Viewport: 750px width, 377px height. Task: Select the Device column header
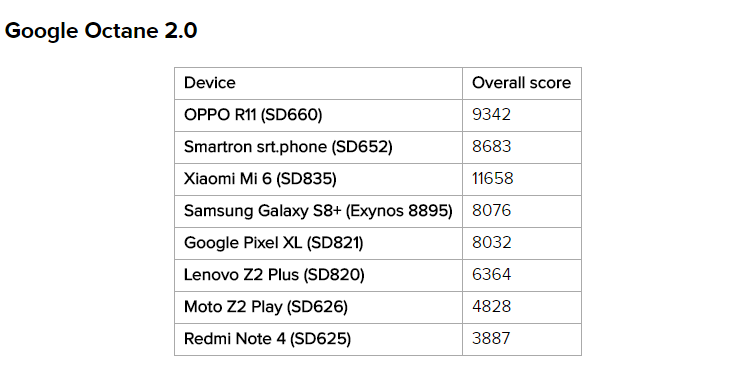coord(319,83)
